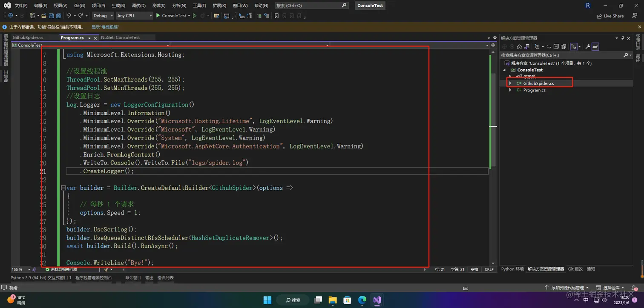Click the CRLF line ending indicator
Image resolution: width=644 pixels, height=308 pixels.
489,269
